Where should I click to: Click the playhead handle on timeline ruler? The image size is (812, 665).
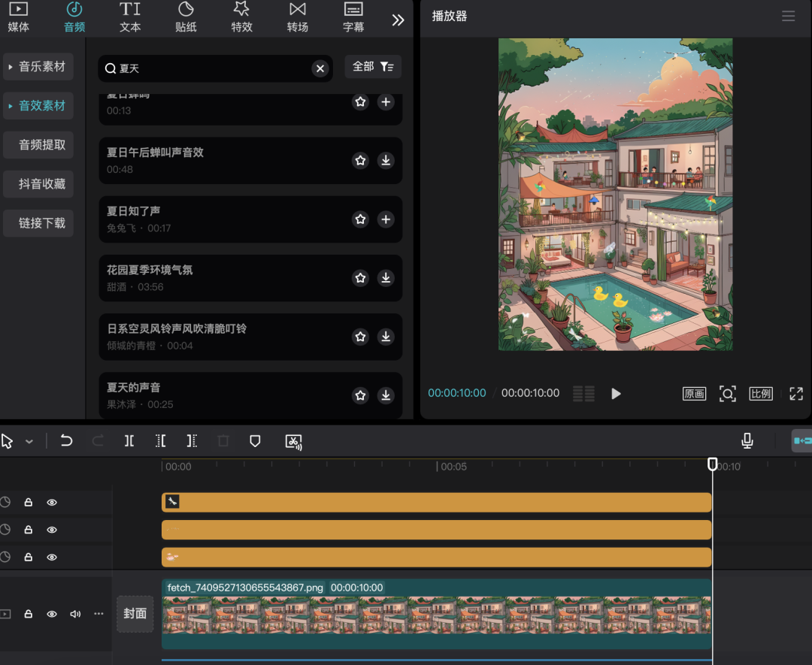(713, 464)
